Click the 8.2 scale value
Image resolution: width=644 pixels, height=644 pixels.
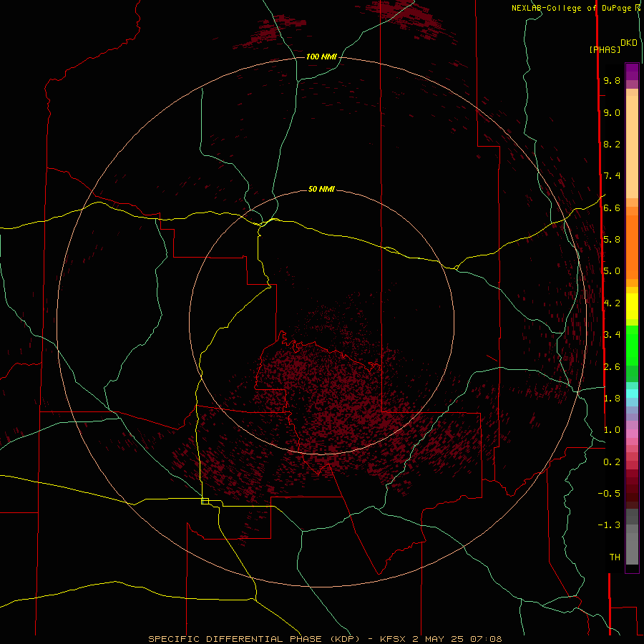pyautogui.click(x=612, y=144)
